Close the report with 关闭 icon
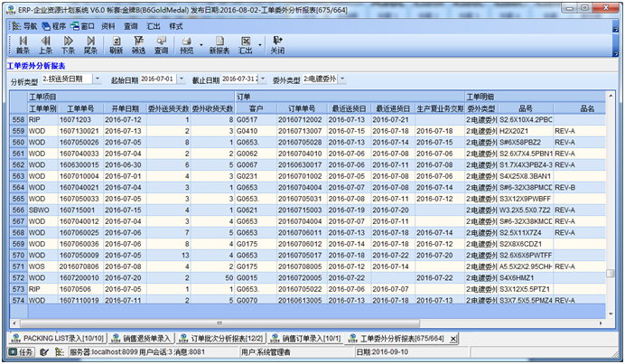625x364 pixels. (x=277, y=45)
